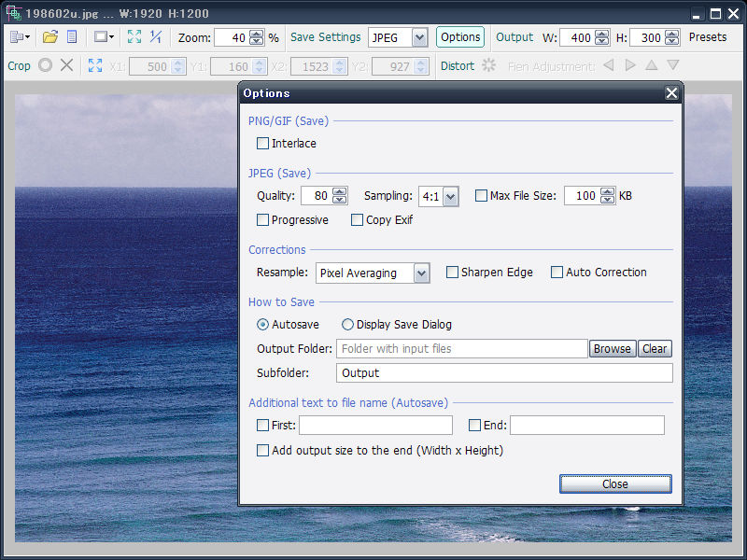
Task: Click the crop circle icon
Action: [x=45, y=65]
